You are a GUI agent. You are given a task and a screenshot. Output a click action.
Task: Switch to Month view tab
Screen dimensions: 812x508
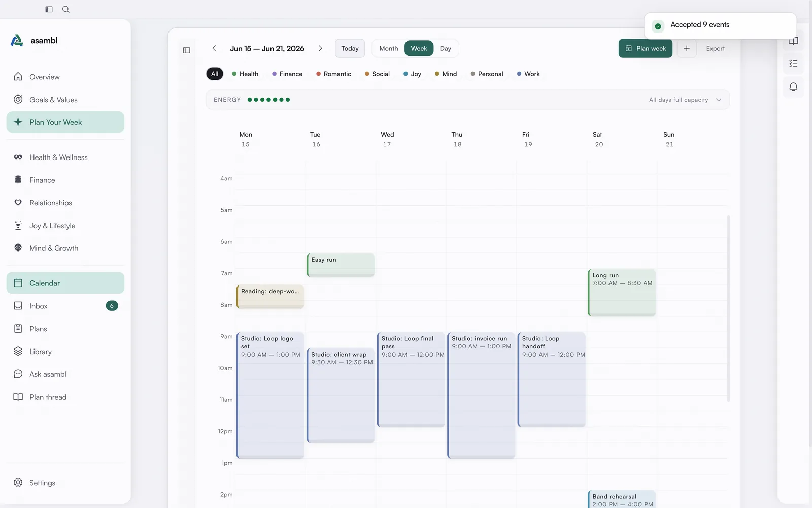point(389,48)
